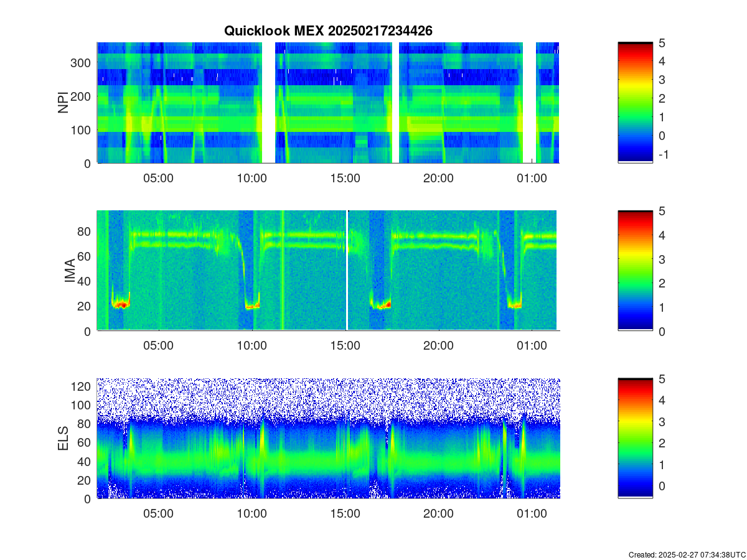Screen dimensions: 747x560
Task: Click the "10:00" tick under the IMA plot
Action: tap(251, 346)
